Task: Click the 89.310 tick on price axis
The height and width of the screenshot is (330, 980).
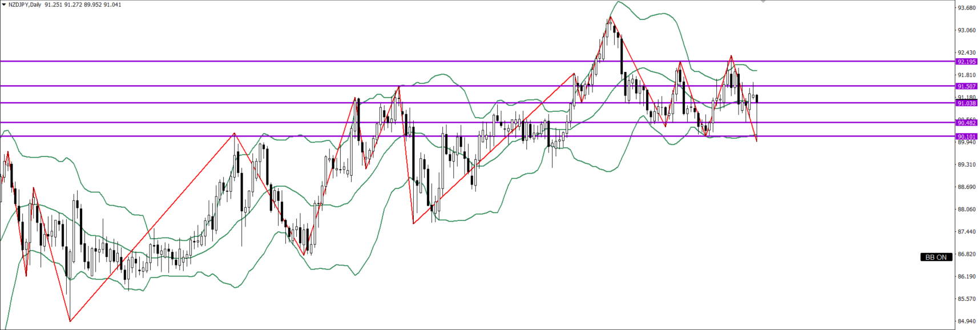Action: (x=966, y=164)
